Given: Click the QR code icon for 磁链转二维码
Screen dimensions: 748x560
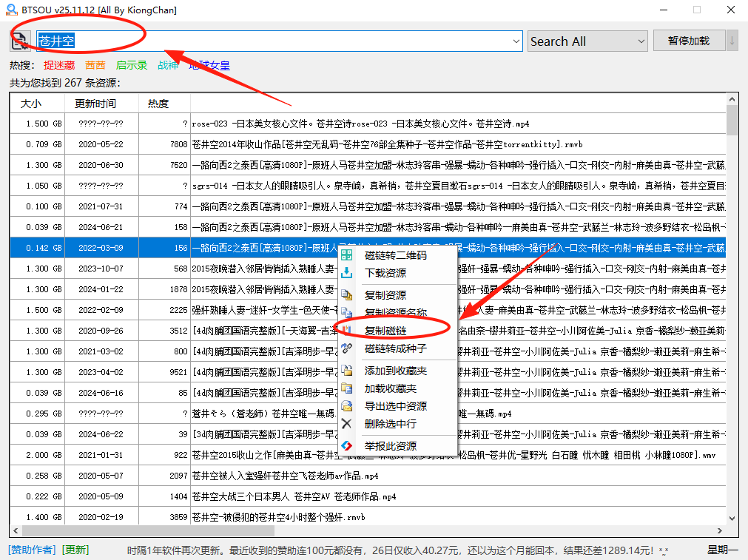Looking at the screenshot, I should (347, 256).
